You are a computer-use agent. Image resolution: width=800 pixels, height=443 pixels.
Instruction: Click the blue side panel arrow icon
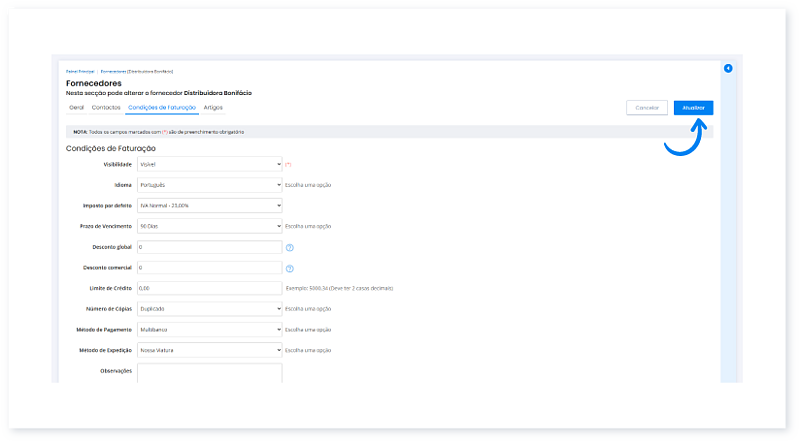pyautogui.click(x=728, y=68)
